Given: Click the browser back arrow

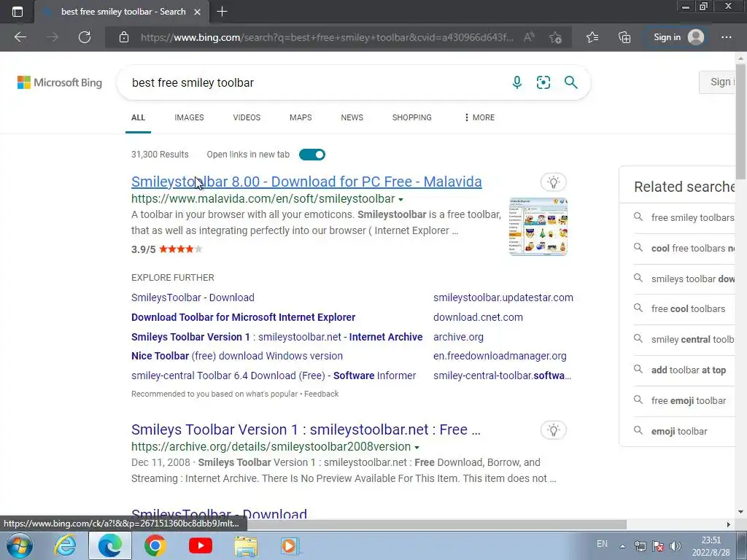Looking at the screenshot, I should [20, 37].
